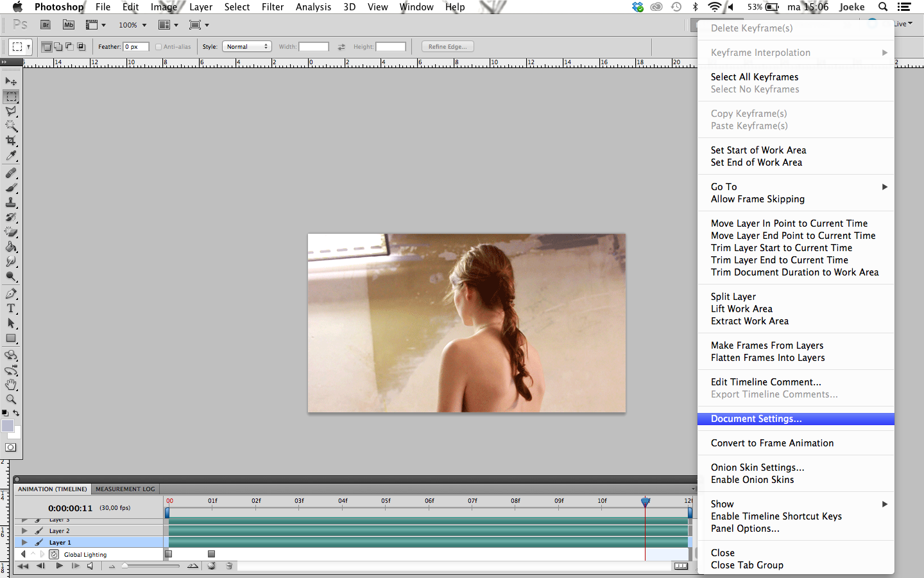
Task: Select the Magic Wand tool
Action: pos(11,127)
